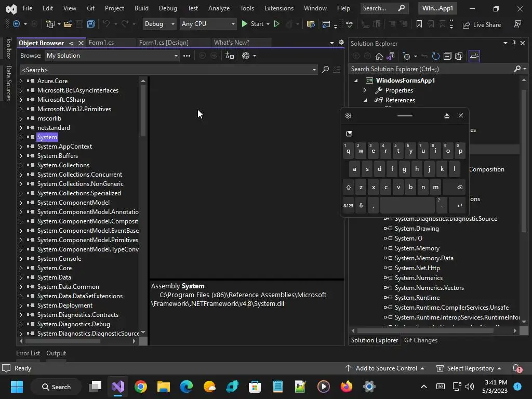Expand the Azure.Core assembly node
Screen dimensions: 532x399
pos(21,81)
